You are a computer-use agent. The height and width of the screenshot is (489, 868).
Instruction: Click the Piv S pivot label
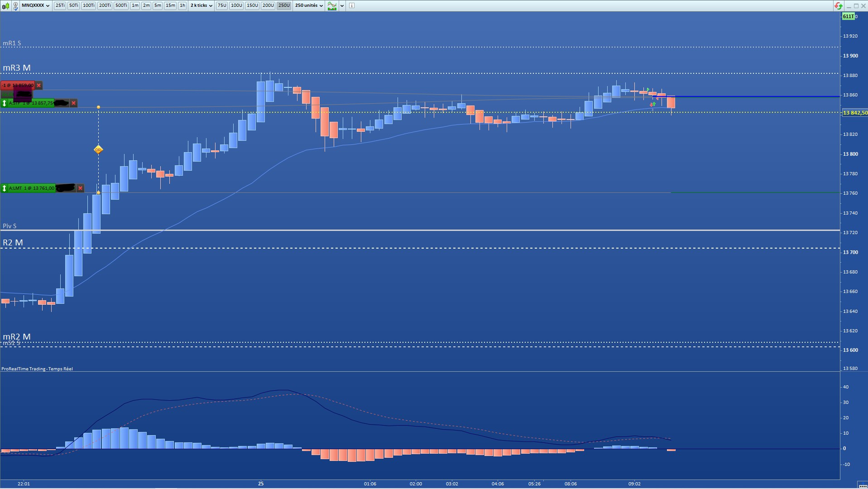click(10, 226)
